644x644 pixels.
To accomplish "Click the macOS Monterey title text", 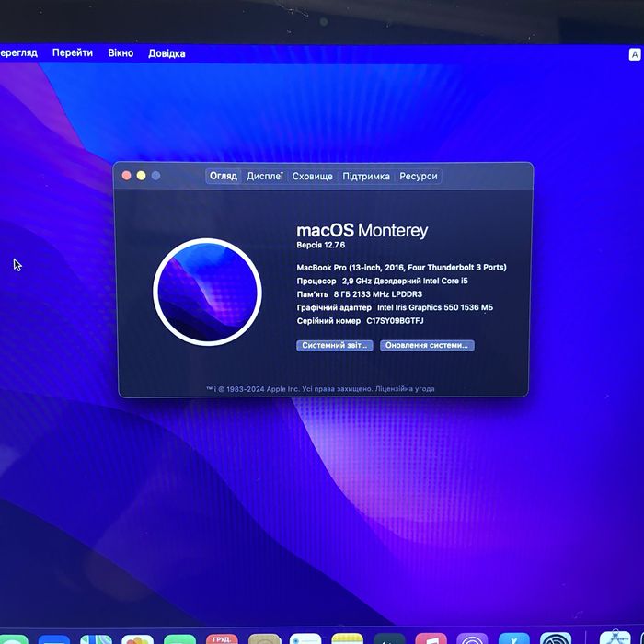I will click(x=362, y=230).
